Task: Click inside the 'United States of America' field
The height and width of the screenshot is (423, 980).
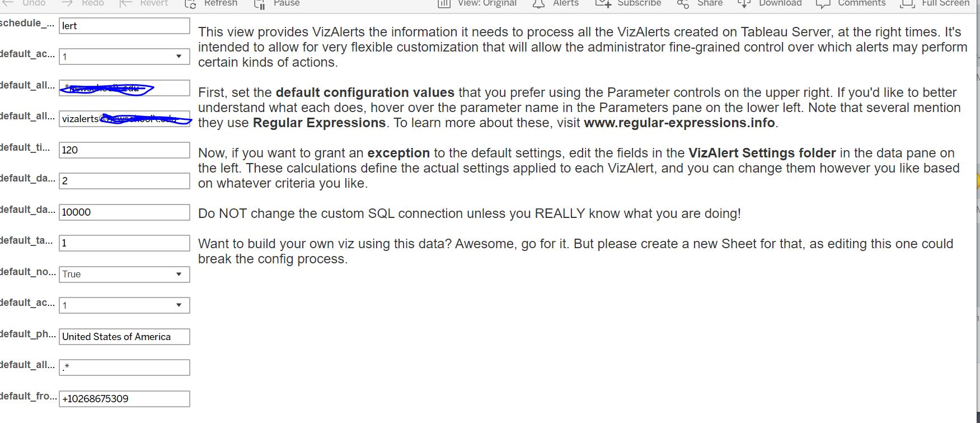Action: click(x=124, y=337)
